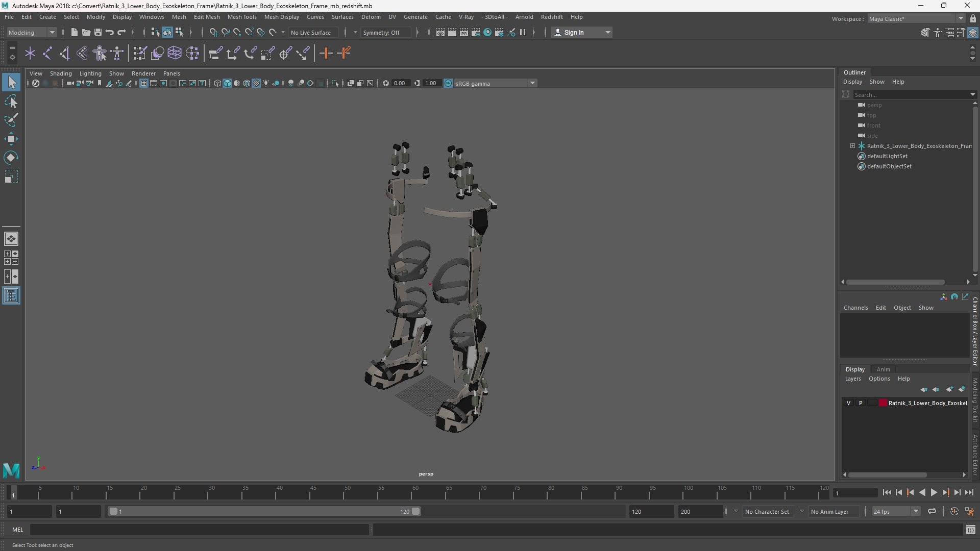980x551 pixels.
Task: Click the time range slider bar
Action: (264, 511)
